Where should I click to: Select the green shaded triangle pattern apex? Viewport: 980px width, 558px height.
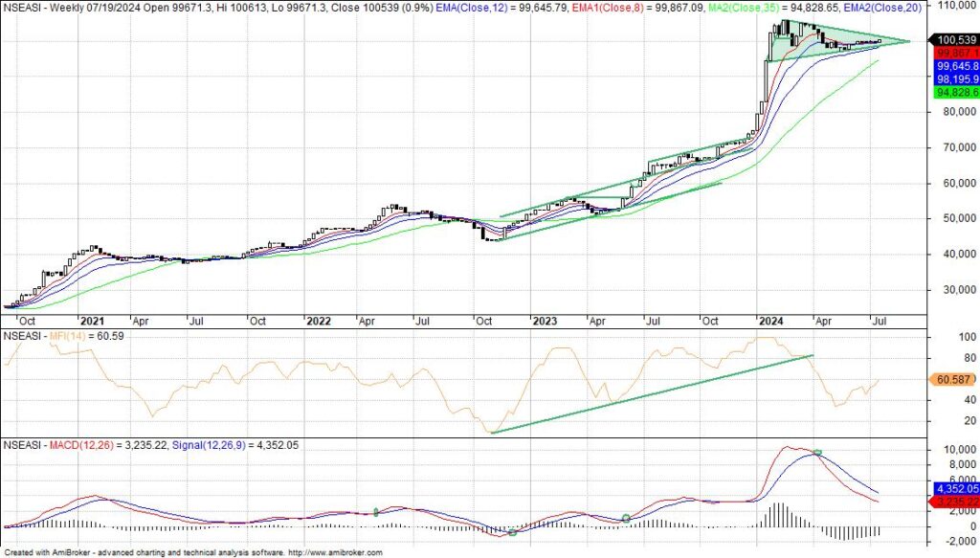(907, 40)
